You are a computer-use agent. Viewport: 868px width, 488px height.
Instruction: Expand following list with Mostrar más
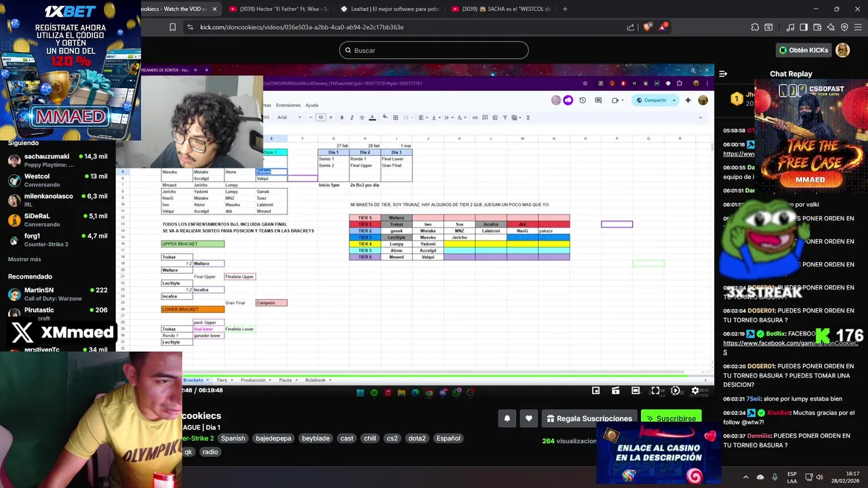(x=24, y=259)
